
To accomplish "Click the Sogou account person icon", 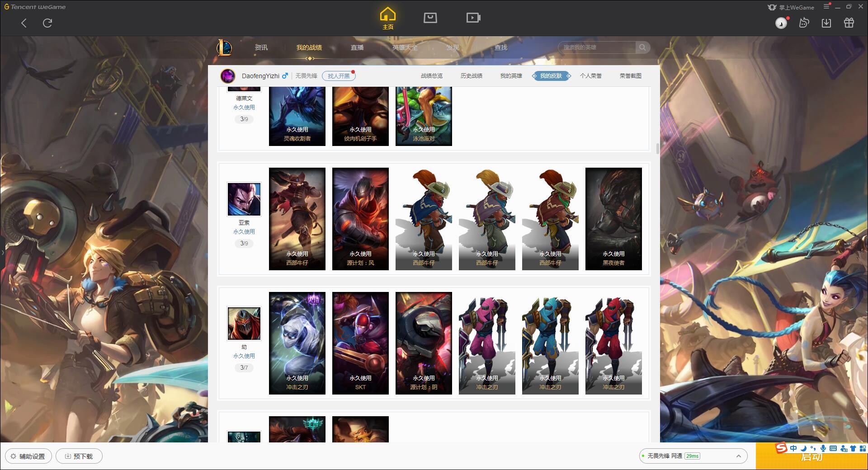I will (844, 448).
